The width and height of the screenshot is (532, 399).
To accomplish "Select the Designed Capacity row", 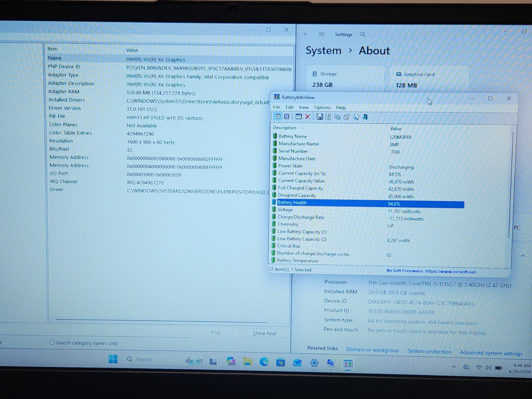I will coord(367,196).
